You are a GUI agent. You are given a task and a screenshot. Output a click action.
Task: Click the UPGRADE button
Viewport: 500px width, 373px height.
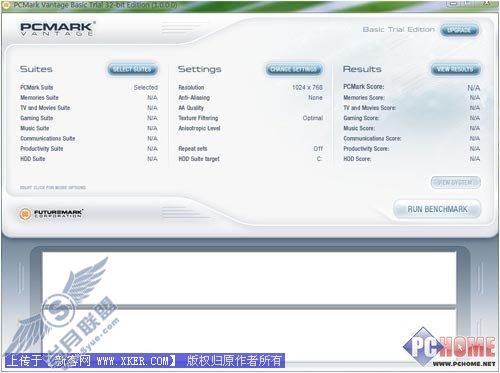pos(459,30)
